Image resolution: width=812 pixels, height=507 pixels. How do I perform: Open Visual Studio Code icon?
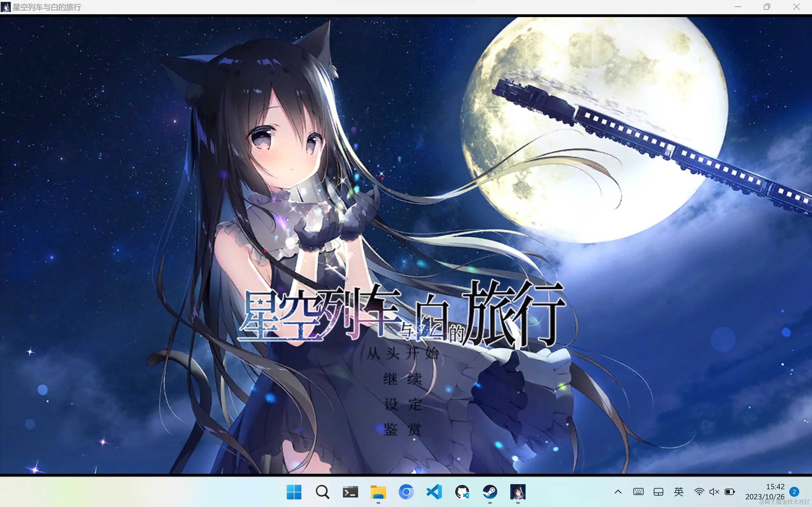click(x=434, y=492)
